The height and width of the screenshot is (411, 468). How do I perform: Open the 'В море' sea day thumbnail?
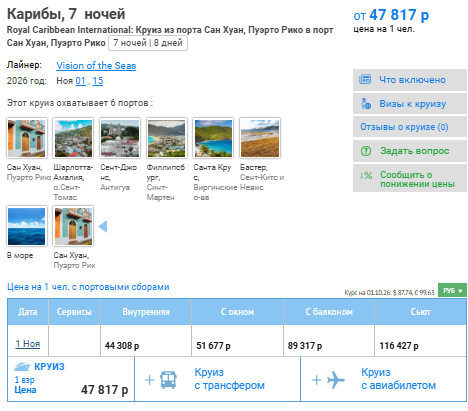click(x=27, y=226)
